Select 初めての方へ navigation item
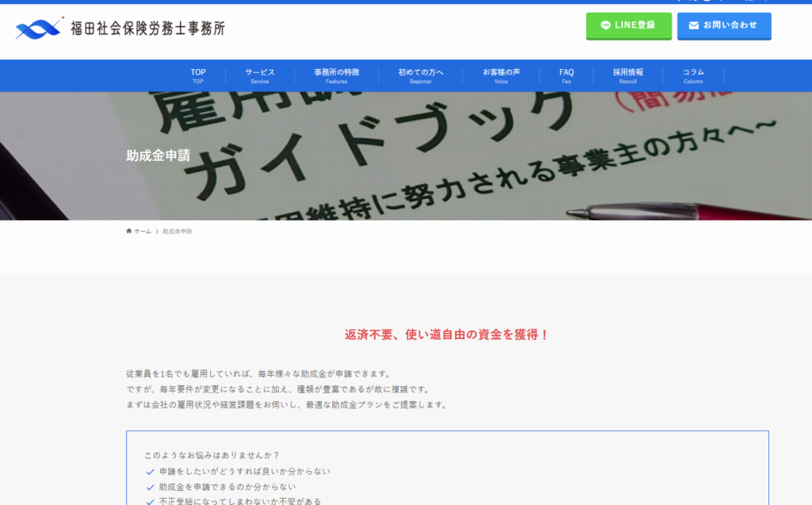Screen dimensions: 812x505 click(420, 75)
